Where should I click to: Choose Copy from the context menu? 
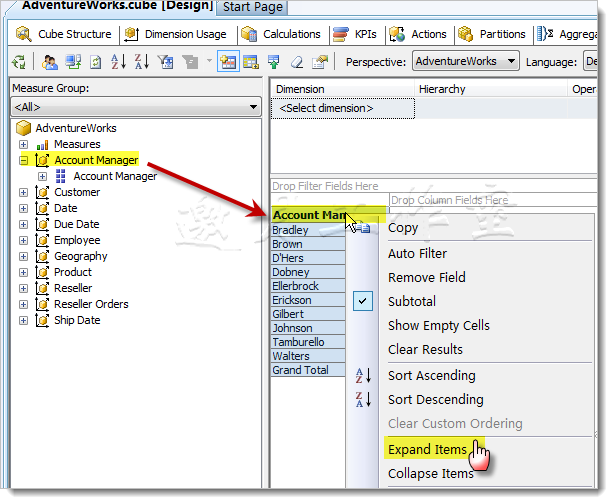[x=403, y=228]
